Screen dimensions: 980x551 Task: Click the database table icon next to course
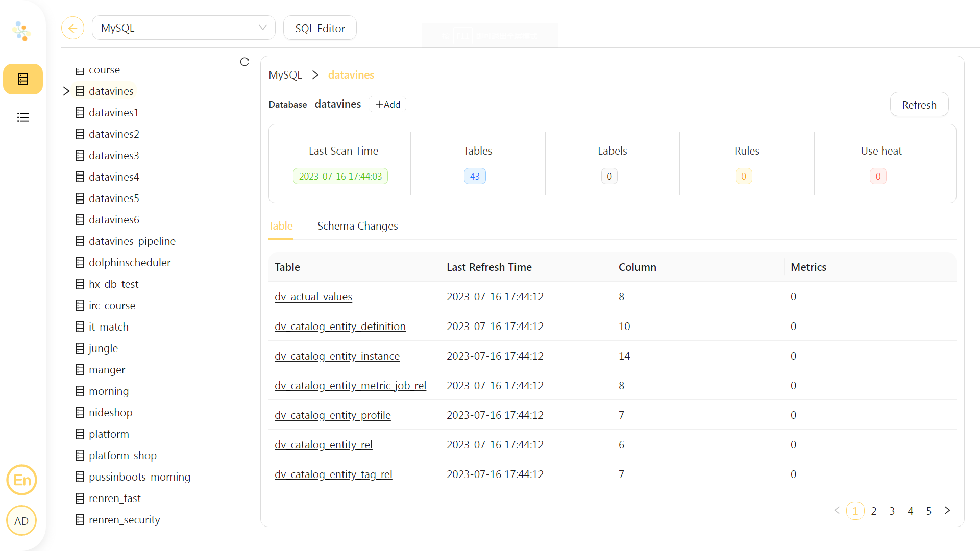(80, 69)
